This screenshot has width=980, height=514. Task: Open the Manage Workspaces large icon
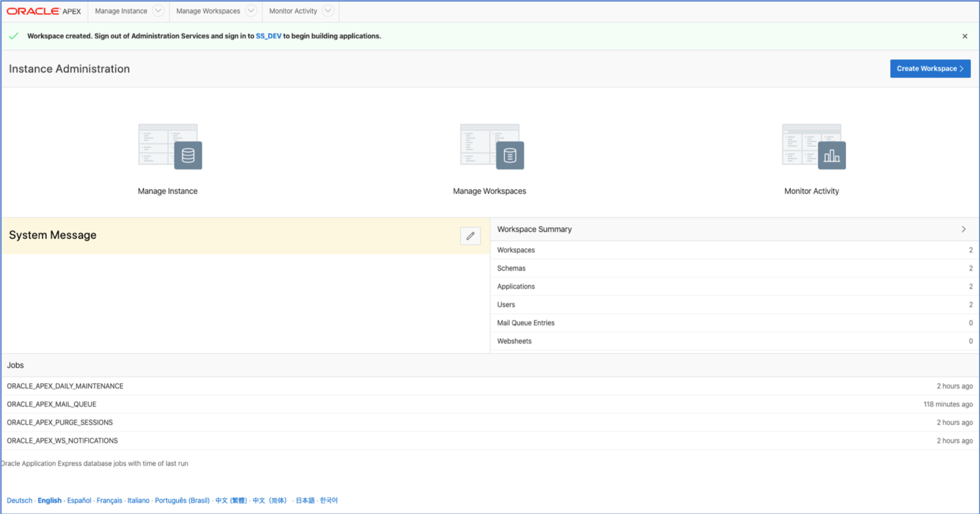click(x=492, y=147)
